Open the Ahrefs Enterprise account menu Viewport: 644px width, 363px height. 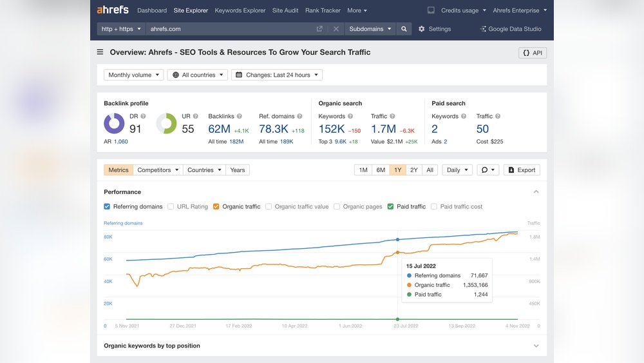coord(520,10)
